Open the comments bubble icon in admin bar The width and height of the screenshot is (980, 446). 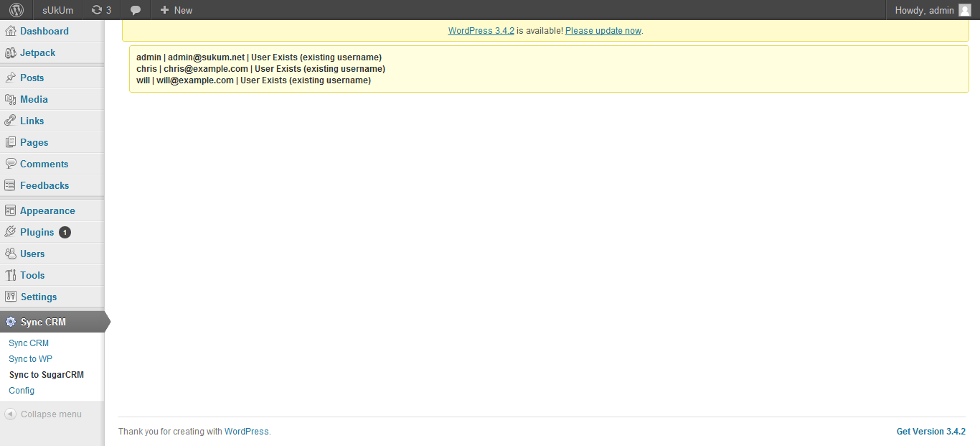(x=136, y=10)
